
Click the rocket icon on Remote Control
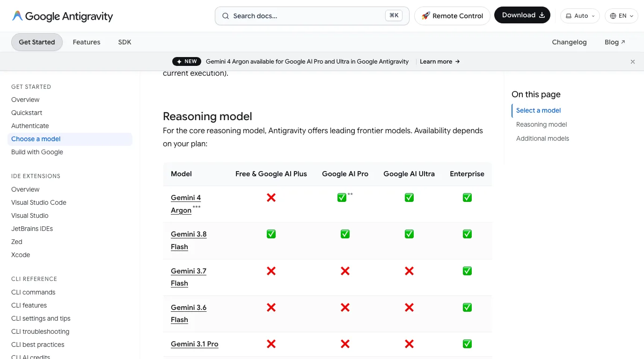(425, 16)
